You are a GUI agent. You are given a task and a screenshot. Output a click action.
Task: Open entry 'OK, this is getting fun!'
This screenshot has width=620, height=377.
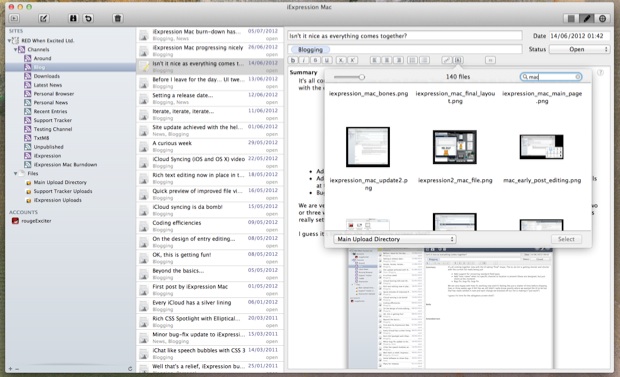click(210, 258)
